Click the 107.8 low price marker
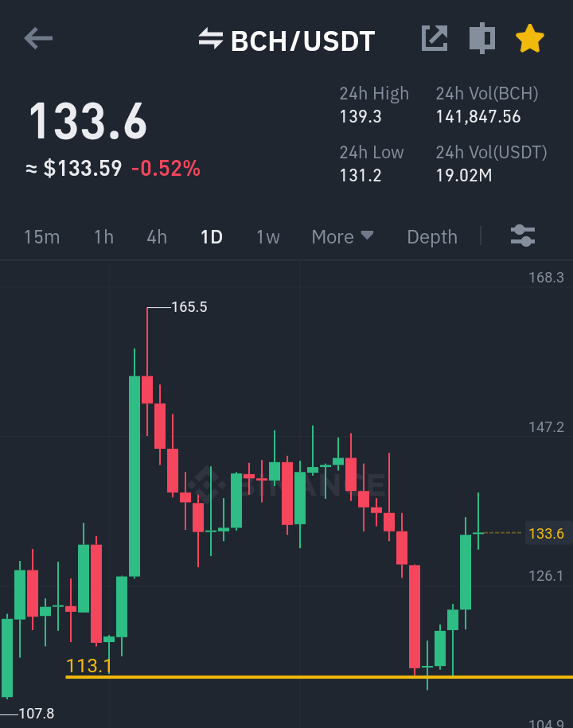573x728 pixels. pos(37,713)
